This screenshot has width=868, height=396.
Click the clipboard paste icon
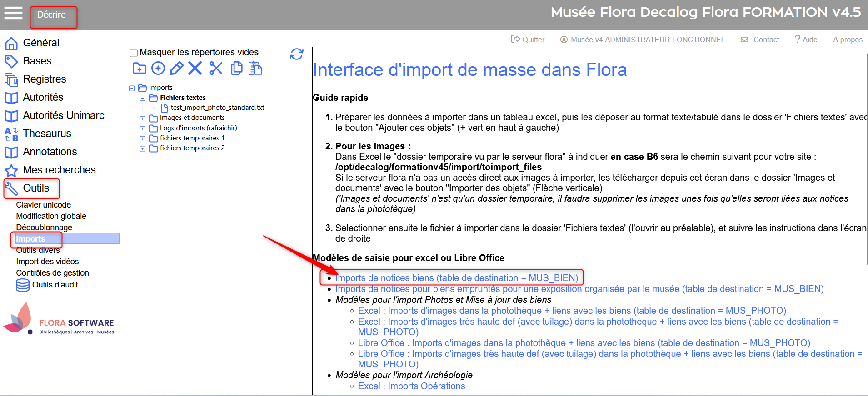(255, 69)
